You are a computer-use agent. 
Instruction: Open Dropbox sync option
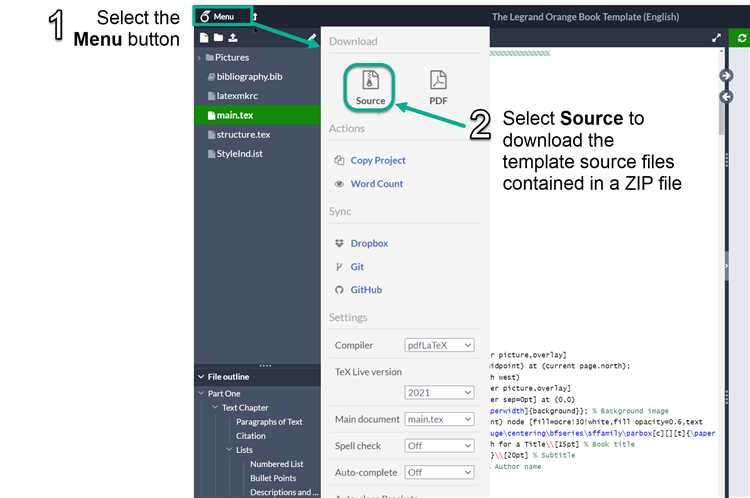tap(369, 243)
